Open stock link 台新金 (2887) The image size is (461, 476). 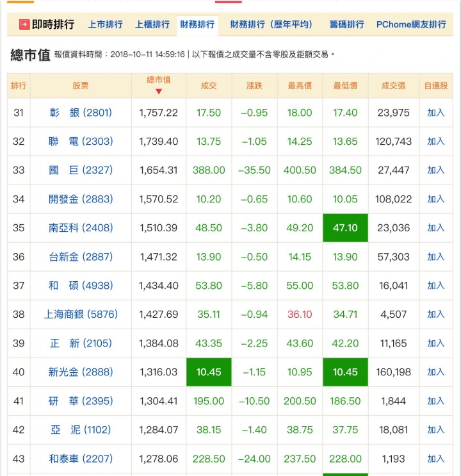[81, 257]
